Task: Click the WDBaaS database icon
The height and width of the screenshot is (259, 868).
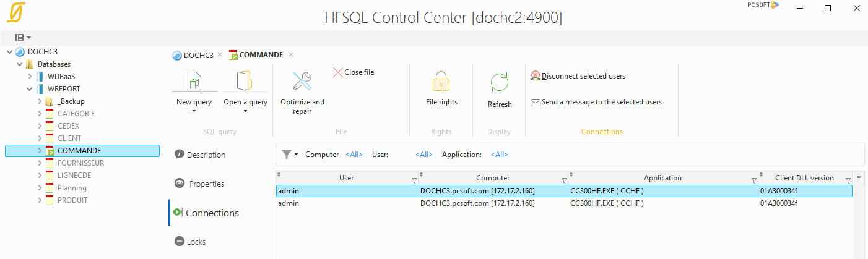Action: [40, 77]
